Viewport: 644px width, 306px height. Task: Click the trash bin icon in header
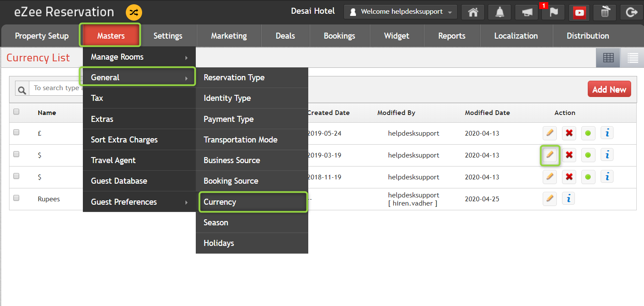pos(605,12)
